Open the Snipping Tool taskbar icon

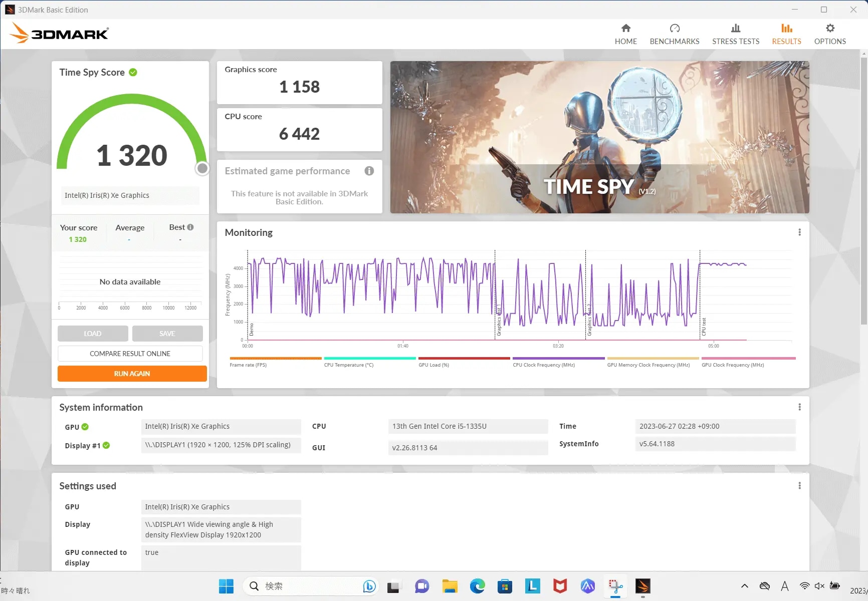point(615,586)
